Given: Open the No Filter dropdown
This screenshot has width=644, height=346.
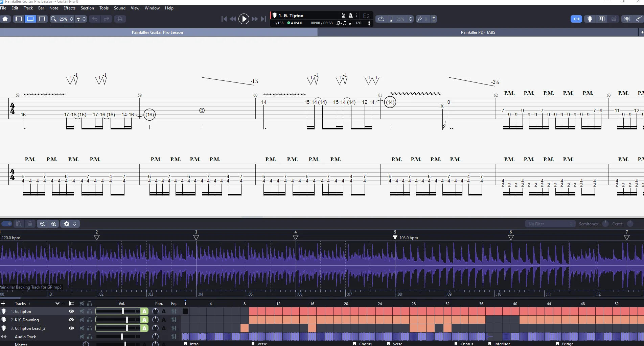Looking at the screenshot, I should pyautogui.click(x=550, y=224).
